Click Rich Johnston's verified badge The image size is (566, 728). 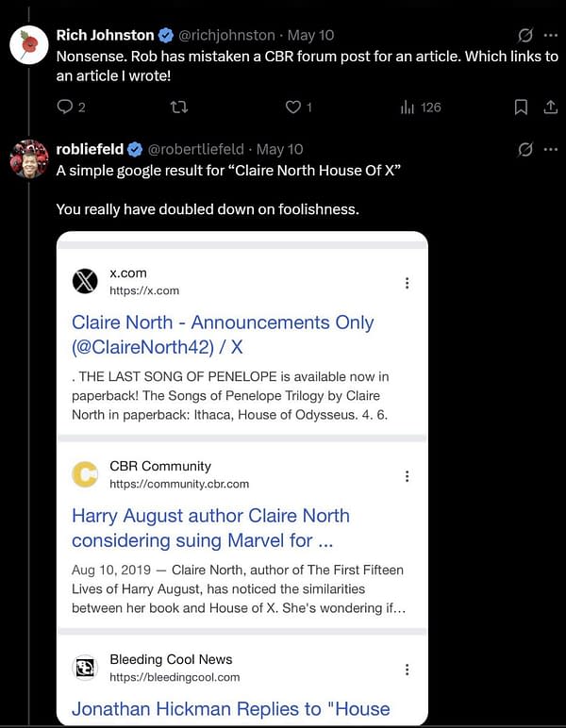(166, 35)
